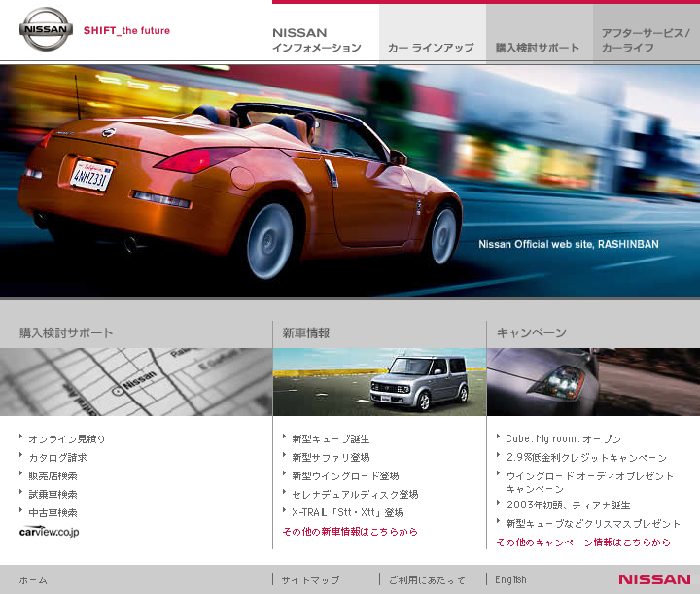Screen dimensions: 700x594
Task: Click その他のキャンペーン情報はこちらから red link
Action: 583,542
